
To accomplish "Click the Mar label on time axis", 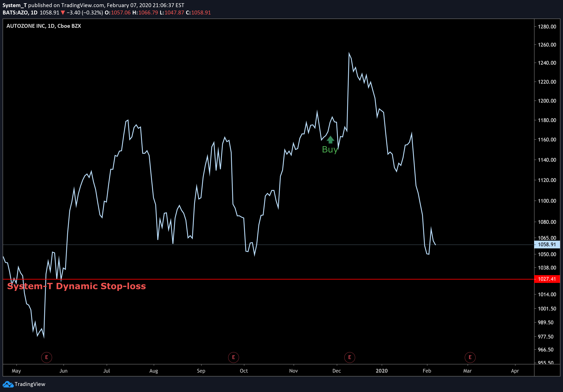I will pyautogui.click(x=468, y=371).
